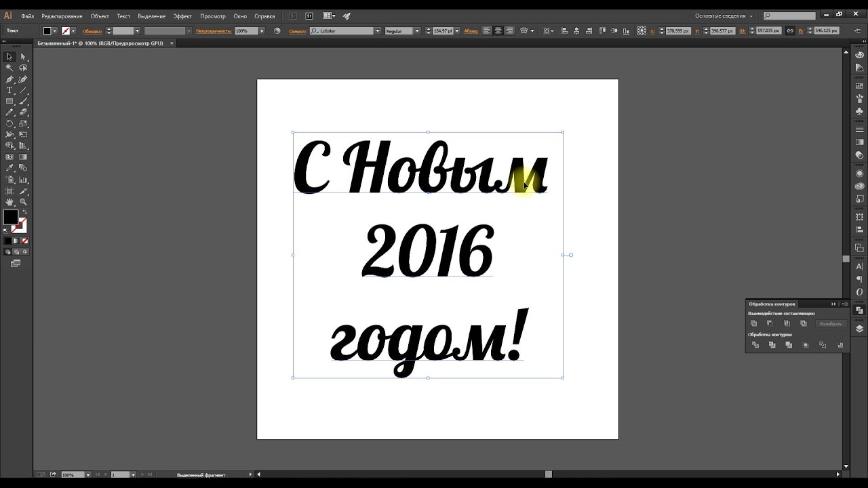Screen dimensions: 868x488
Task: Select the Eraser tool
Action: (x=23, y=112)
